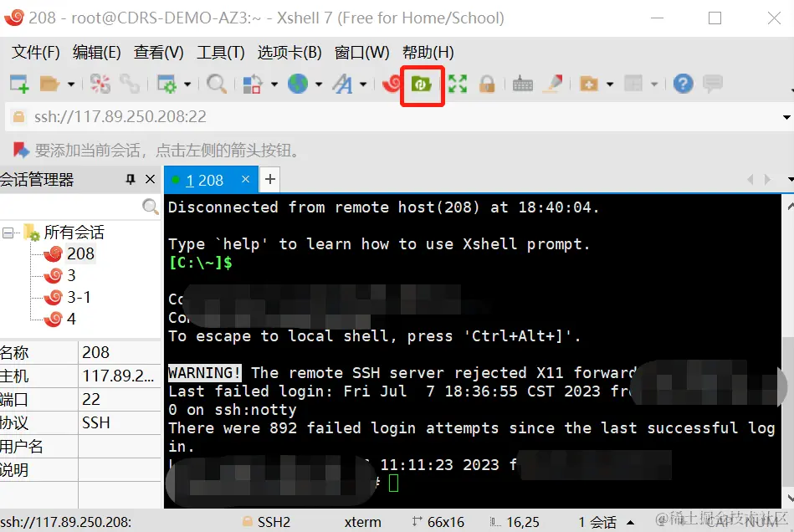Click the SSH2 status bar indicator
This screenshot has height=532, width=794.
[267, 522]
